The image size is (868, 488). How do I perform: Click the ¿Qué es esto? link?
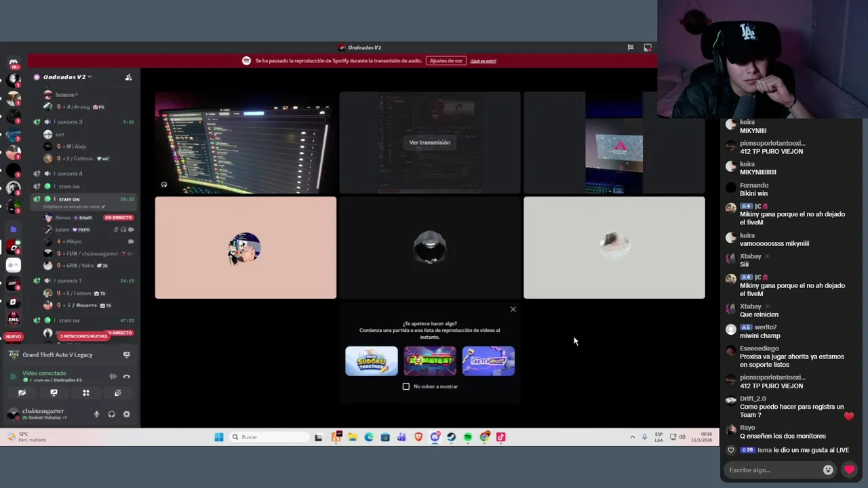click(x=483, y=61)
